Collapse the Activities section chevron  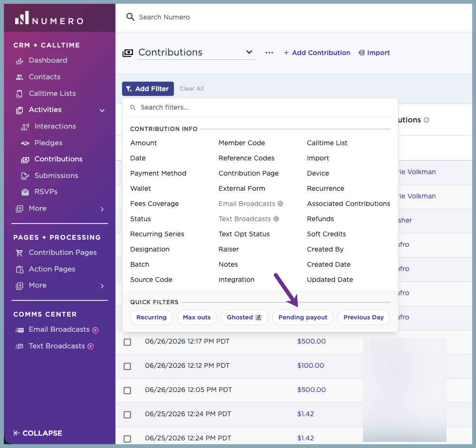coord(102,111)
